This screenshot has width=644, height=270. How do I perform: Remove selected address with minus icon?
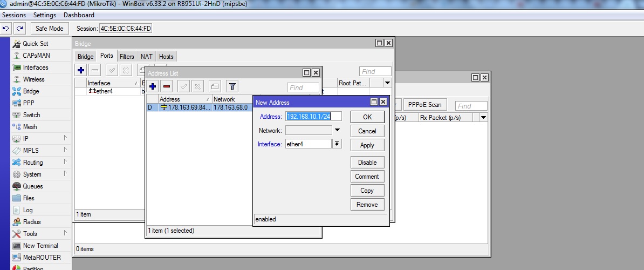point(167,86)
